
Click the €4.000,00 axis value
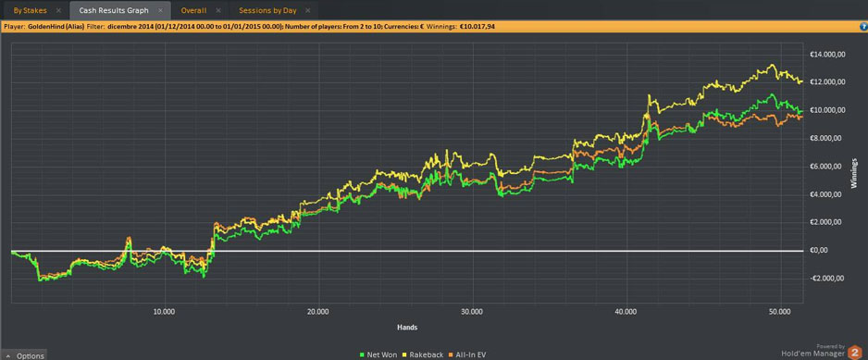click(827, 194)
